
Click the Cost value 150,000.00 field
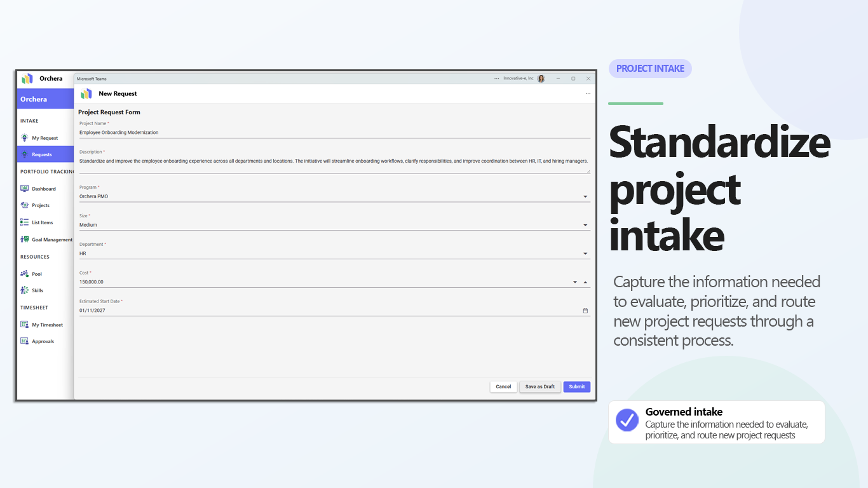[x=324, y=282]
